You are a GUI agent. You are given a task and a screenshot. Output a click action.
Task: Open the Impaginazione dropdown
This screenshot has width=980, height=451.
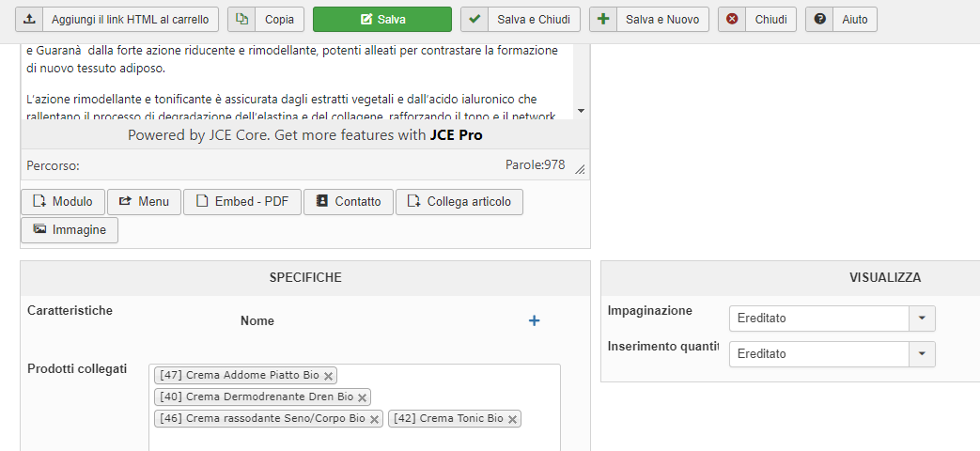pos(832,319)
